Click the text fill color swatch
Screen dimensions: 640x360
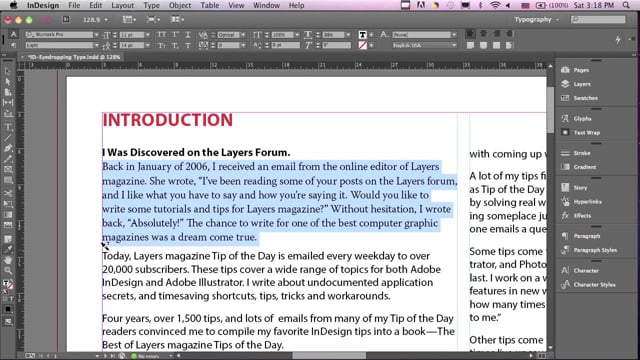(x=362, y=35)
